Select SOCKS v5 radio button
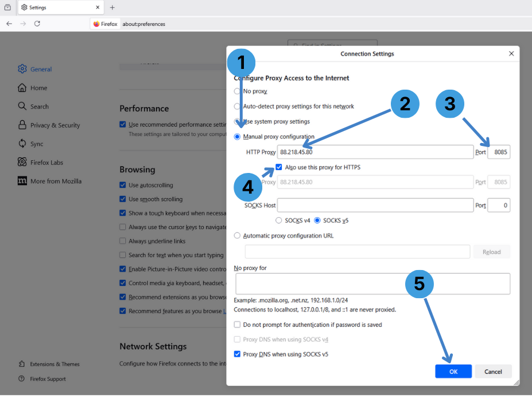532x397 pixels. pyautogui.click(x=317, y=221)
